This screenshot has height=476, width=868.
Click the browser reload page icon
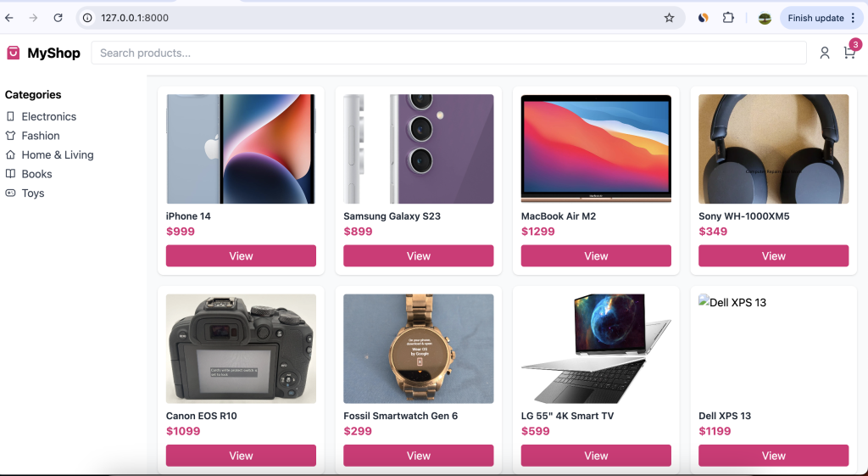(x=58, y=18)
